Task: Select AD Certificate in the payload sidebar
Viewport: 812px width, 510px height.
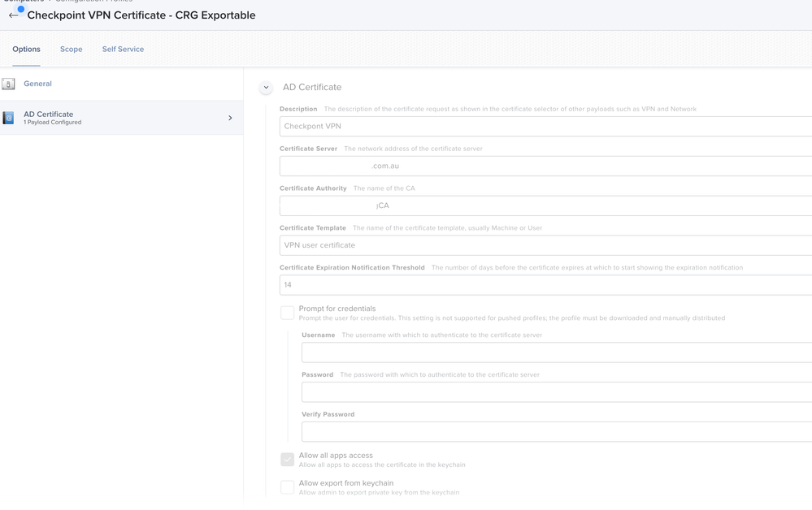Action: 122,118
